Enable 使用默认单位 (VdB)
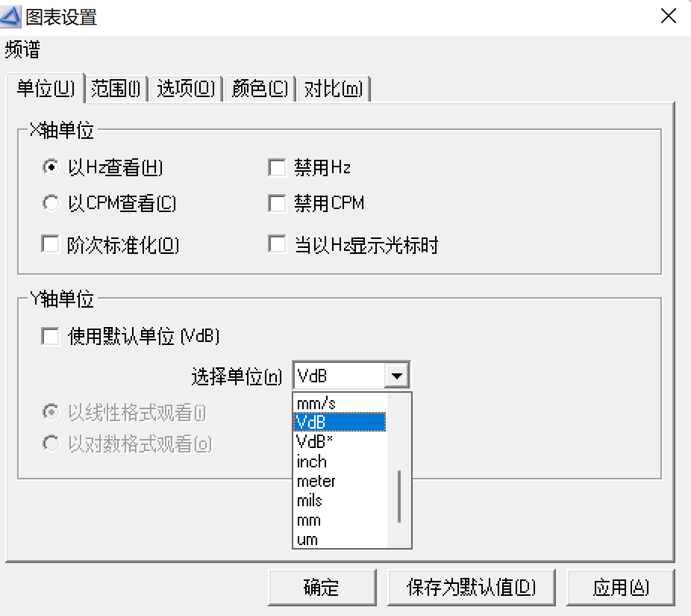The image size is (691, 616). tap(50, 336)
